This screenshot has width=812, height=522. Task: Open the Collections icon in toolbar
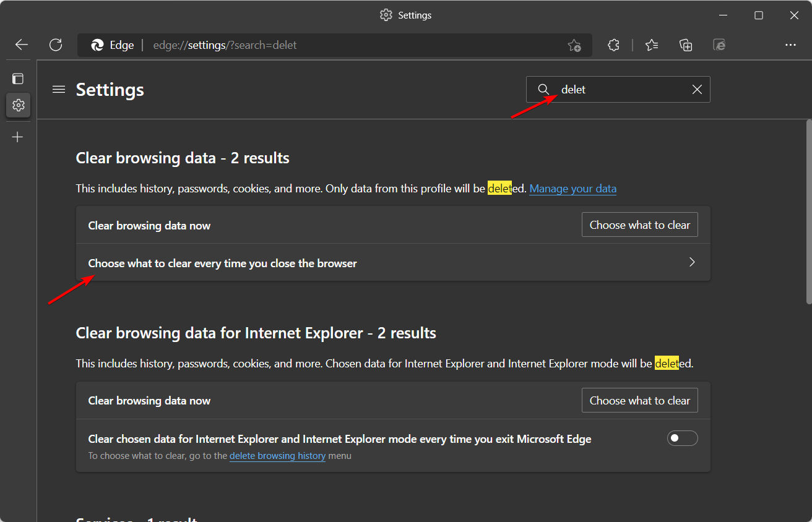(x=686, y=45)
